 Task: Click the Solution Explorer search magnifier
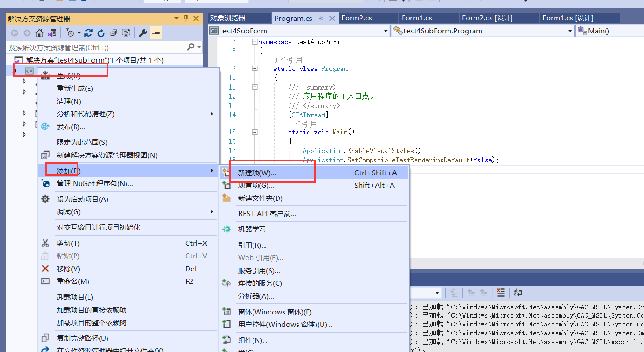(x=190, y=47)
